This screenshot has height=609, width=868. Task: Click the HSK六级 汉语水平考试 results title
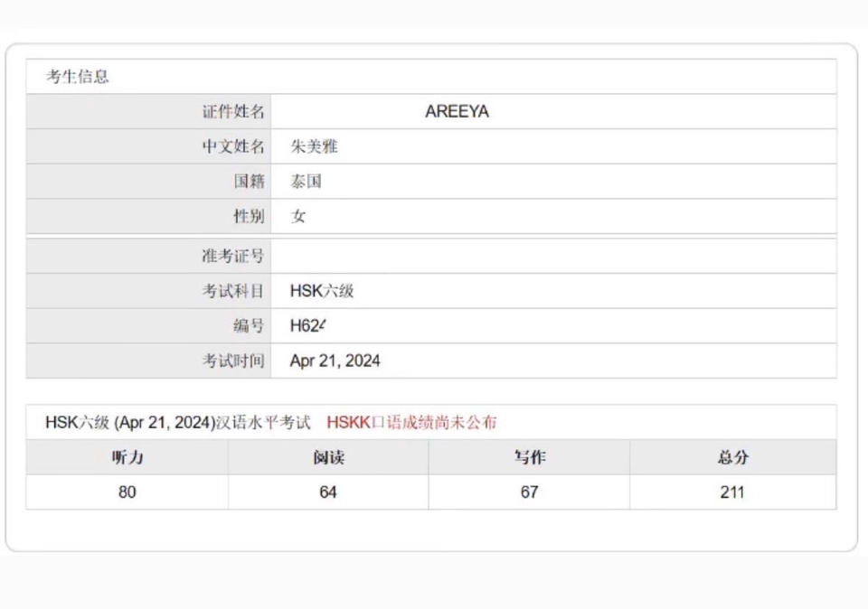pyautogui.click(x=178, y=423)
